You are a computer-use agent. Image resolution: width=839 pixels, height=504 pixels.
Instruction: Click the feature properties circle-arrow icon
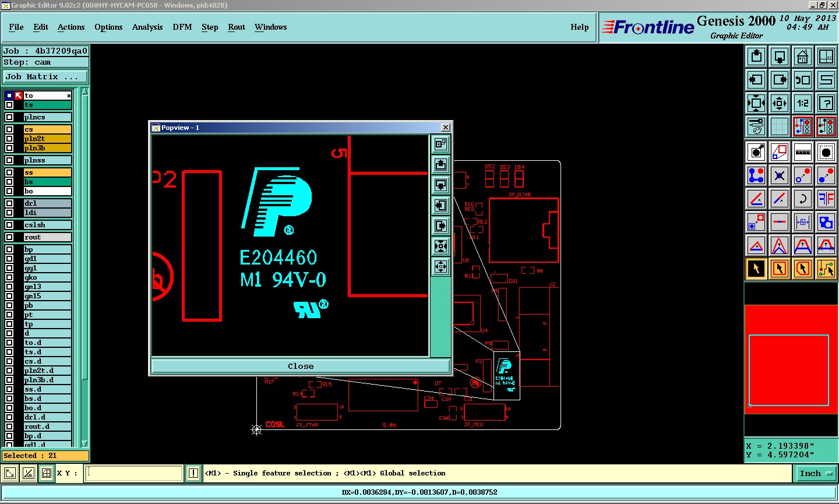point(756,152)
